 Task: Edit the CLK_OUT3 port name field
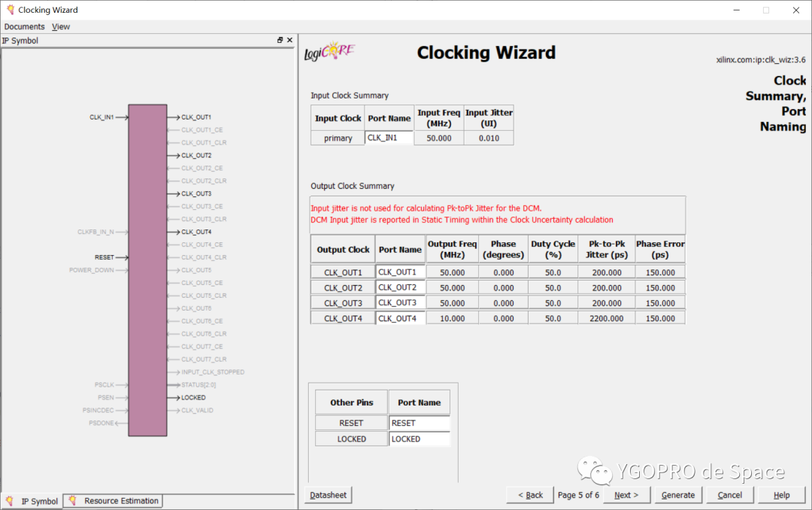pos(400,302)
